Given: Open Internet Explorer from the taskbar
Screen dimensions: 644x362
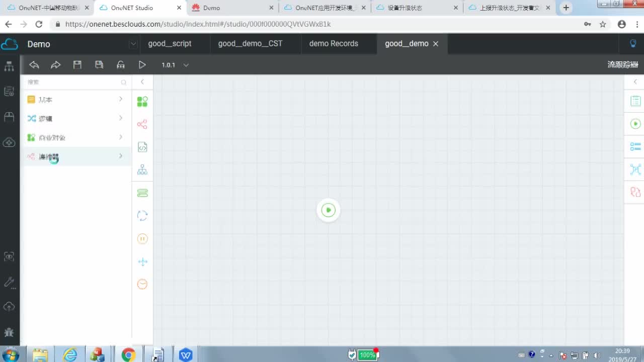Looking at the screenshot, I should [70, 355].
